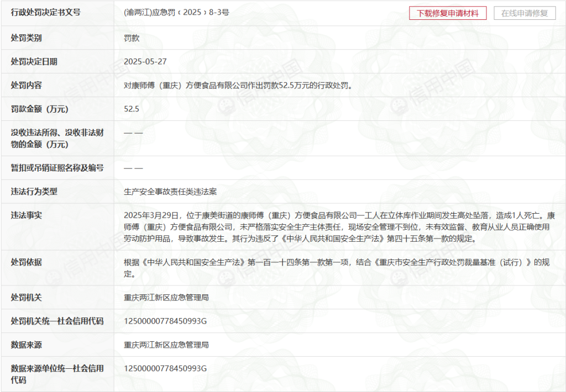This screenshot has height=392, width=566.
Task: Click the 处罚依据 label
Action: [27, 262]
